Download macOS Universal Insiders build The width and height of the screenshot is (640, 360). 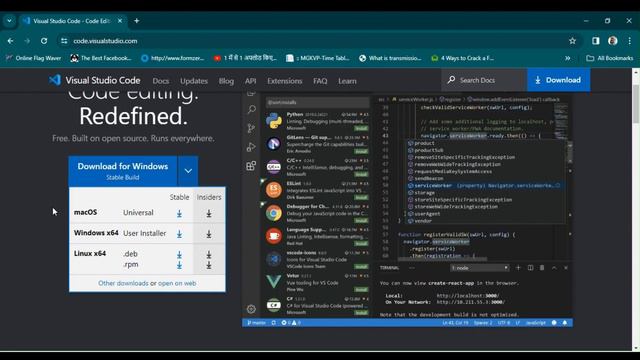(209, 213)
